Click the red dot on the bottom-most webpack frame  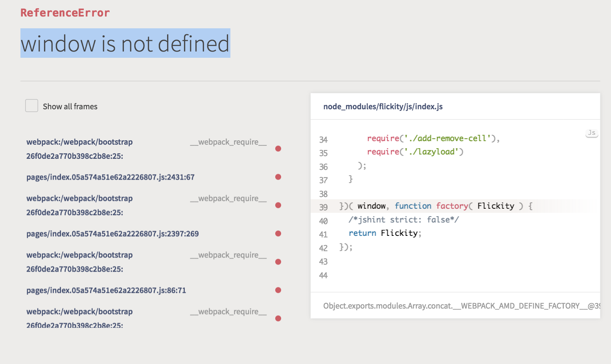278,318
